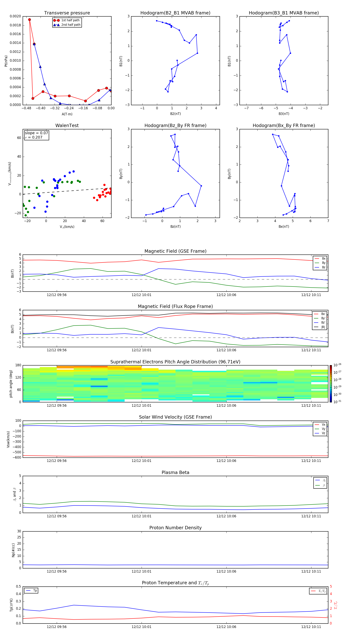351x644 pixels.
Task: Click the 'V_A(km/s)' x-axis label
Action: click(x=67, y=227)
